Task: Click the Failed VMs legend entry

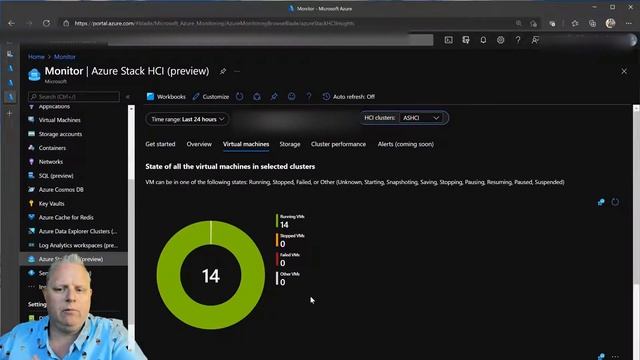Action: 288,260
